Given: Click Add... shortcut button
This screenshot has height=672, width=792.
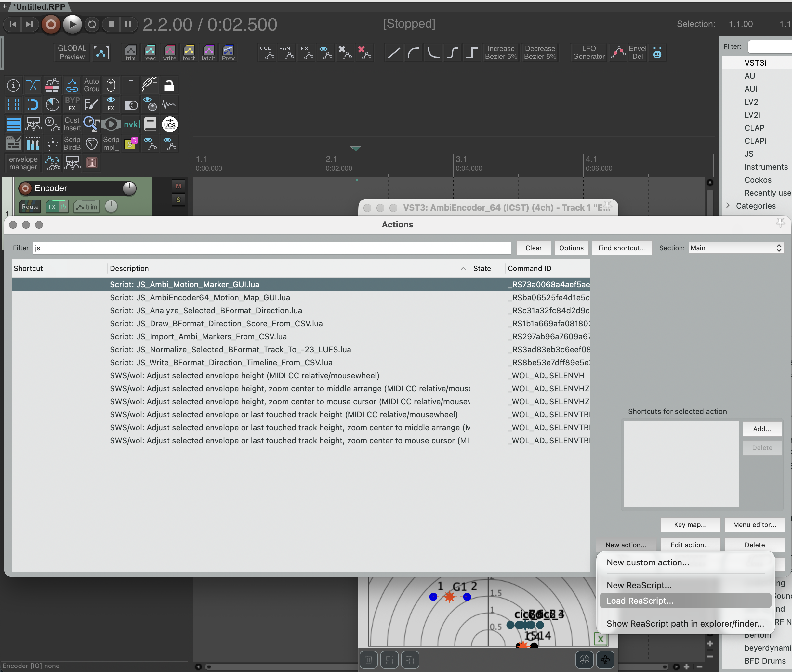Looking at the screenshot, I should pos(762,429).
